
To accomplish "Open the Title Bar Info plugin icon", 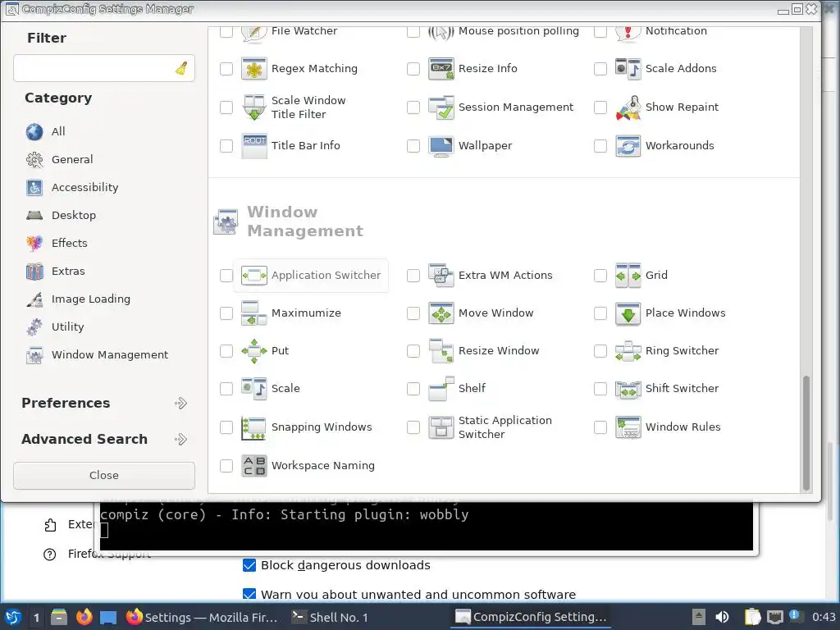I will pyautogui.click(x=254, y=146).
